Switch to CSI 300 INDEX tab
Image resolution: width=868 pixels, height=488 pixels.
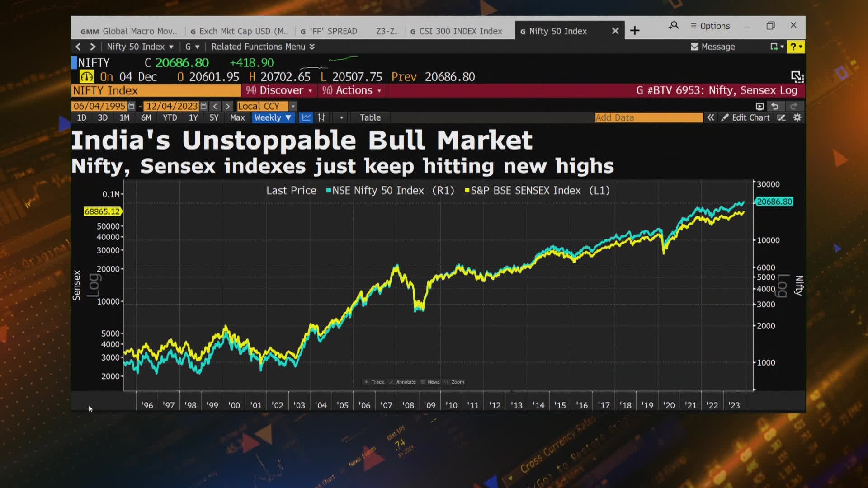[457, 31]
